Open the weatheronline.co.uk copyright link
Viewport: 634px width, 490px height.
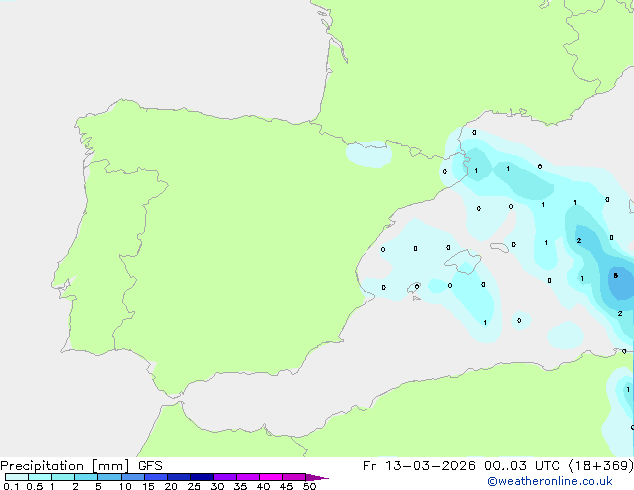549,481
